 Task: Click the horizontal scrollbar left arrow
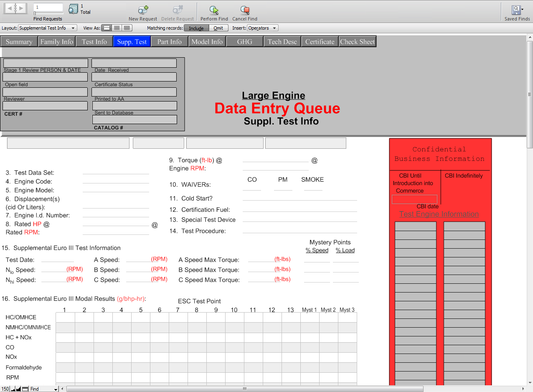(63, 389)
